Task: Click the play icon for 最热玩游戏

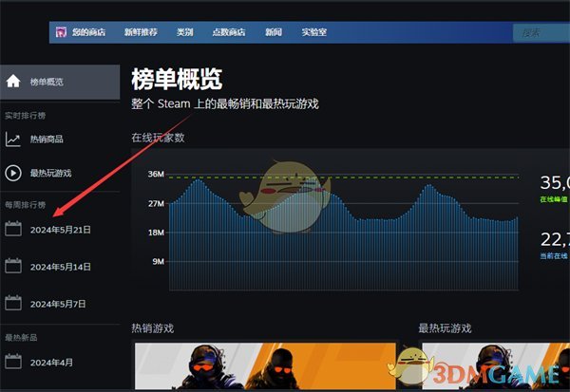Action: point(13,173)
